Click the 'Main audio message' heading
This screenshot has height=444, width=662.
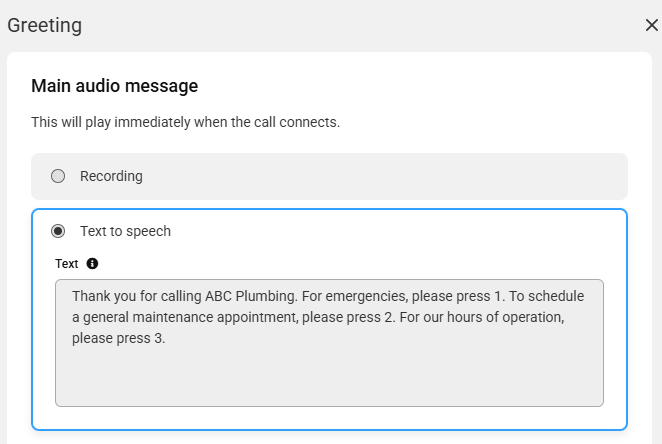tap(114, 86)
